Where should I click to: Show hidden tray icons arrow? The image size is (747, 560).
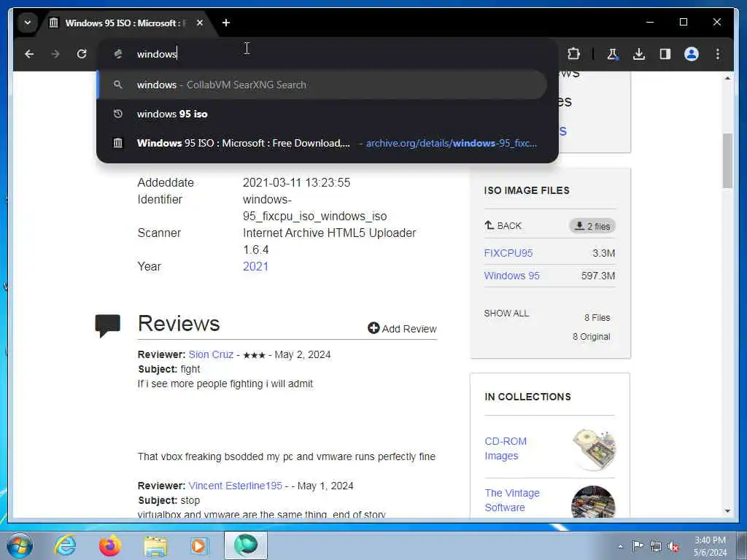(620, 546)
